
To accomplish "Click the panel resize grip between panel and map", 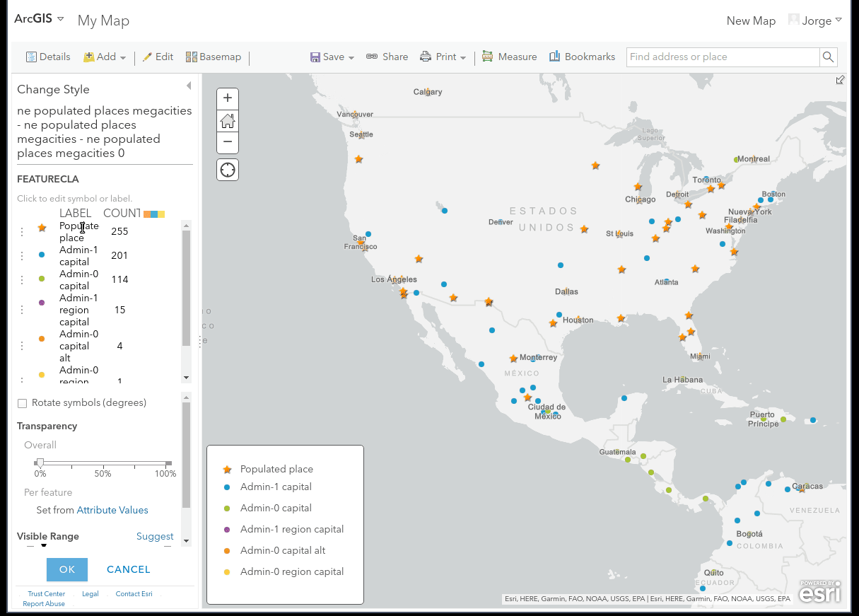I will tap(199, 342).
